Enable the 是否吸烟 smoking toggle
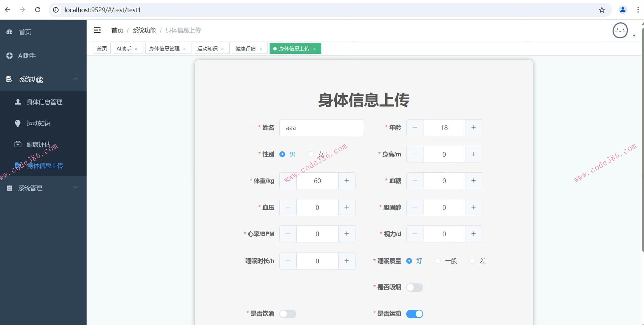The image size is (644, 325). 415,287
